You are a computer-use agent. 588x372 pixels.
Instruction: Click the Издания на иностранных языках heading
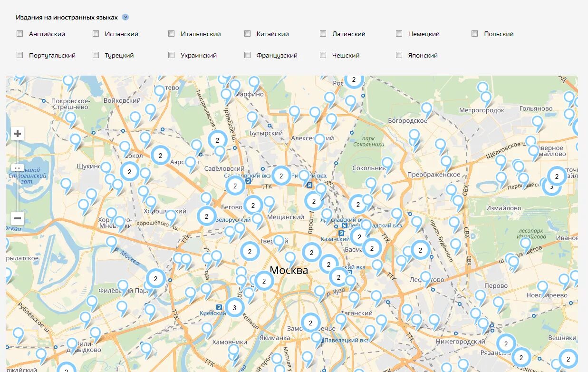tap(67, 17)
